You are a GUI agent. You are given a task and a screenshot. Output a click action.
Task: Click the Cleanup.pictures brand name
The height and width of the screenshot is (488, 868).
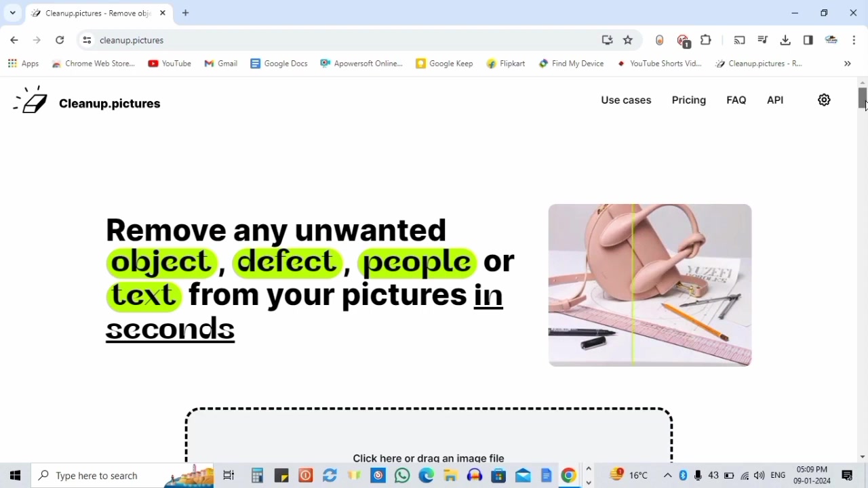pos(110,104)
